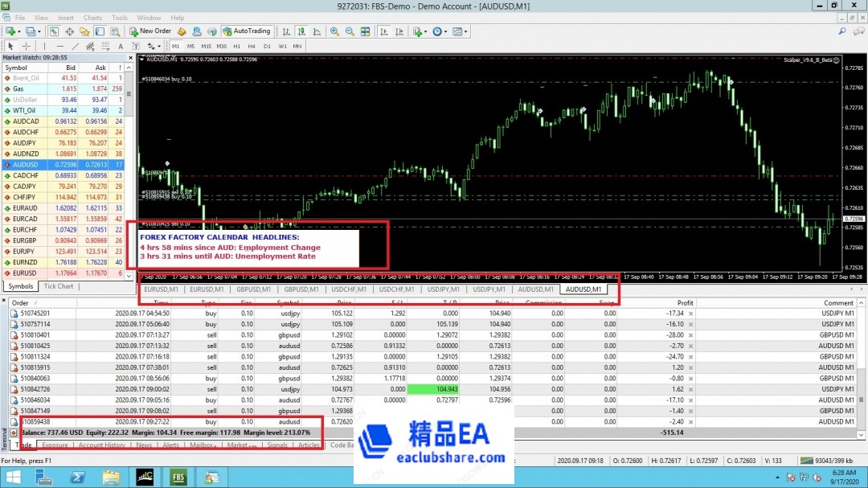This screenshot has width=868, height=488.
Task: Open the Tick Chart tab
Action: [x=58, y=286]
